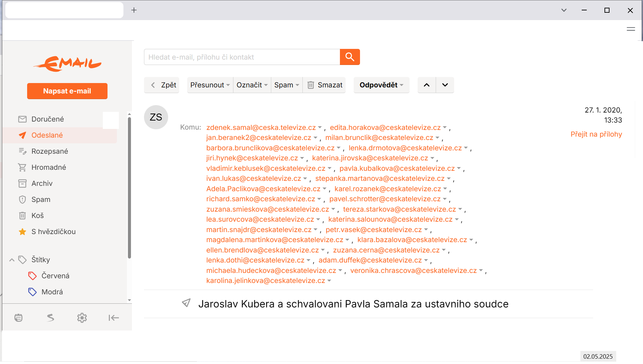Collapse the Štítky labels section
The width and height of the screenshot is (643, 364).
(12, 260)
